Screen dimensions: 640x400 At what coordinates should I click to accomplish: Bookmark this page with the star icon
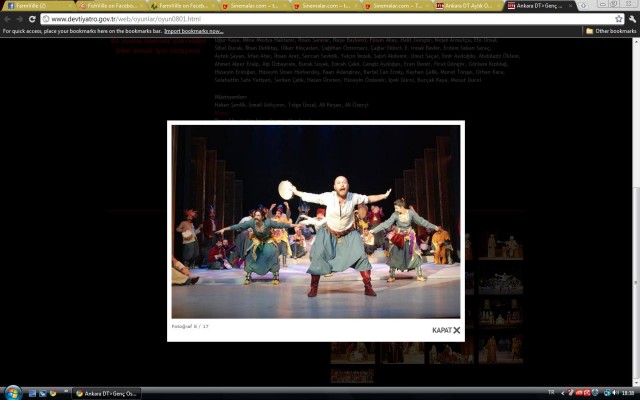coord(619,19)
